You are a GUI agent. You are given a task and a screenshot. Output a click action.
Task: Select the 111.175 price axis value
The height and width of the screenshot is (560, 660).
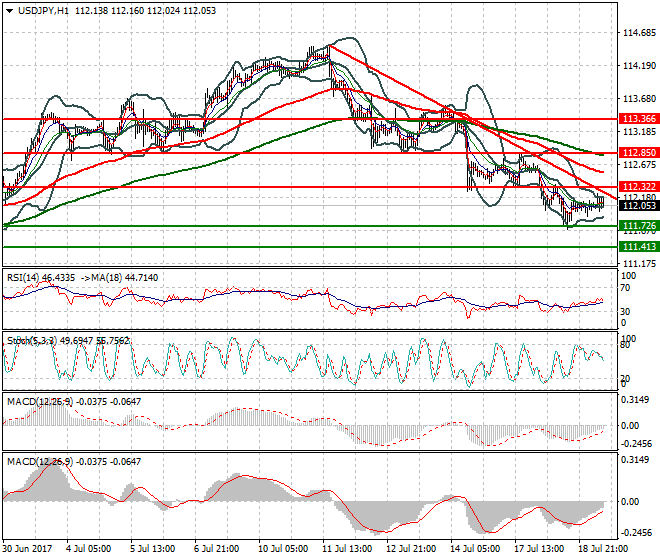tap(639, 264)
